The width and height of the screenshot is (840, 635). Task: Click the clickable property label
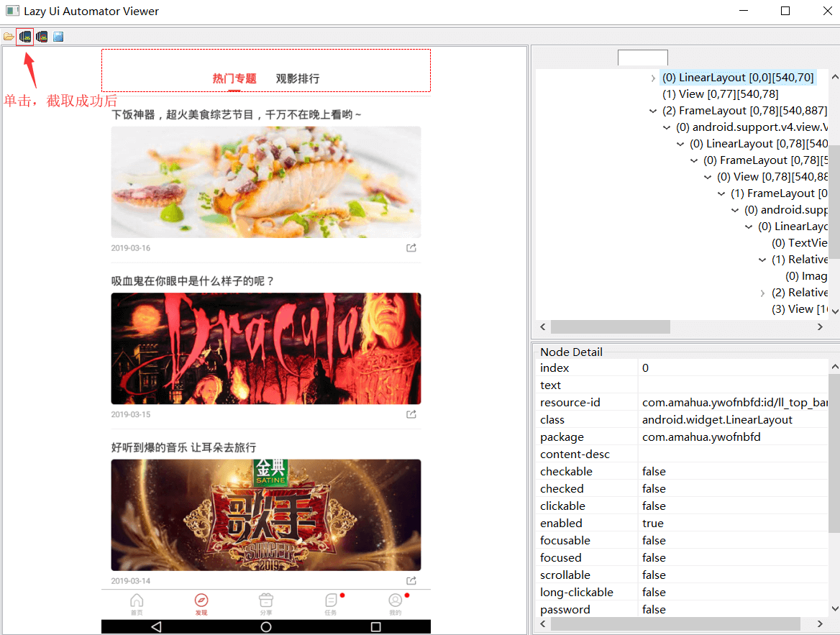pos(562,506)
